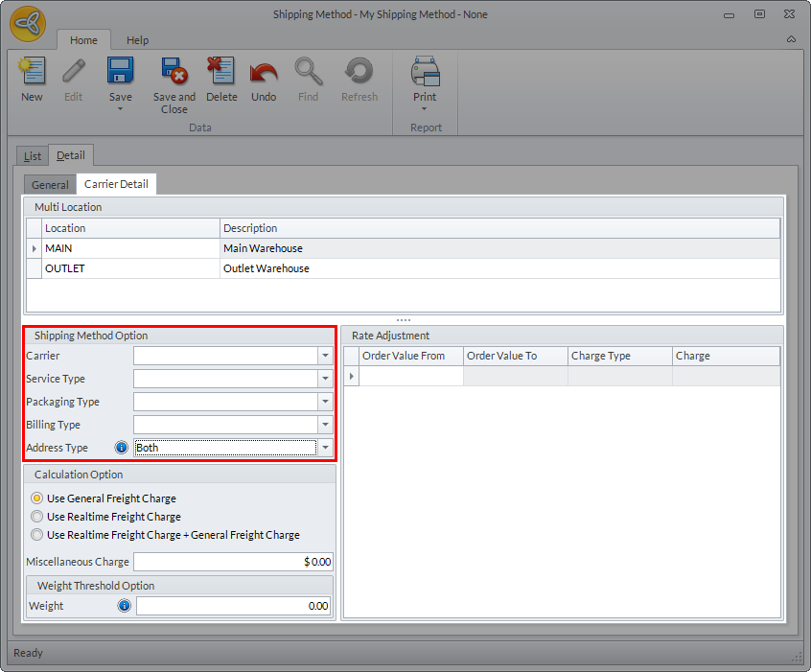Open the Help ribbon tab
This screenshot has height=672, width=811.
pyautogui.click(x=138, y=40)
